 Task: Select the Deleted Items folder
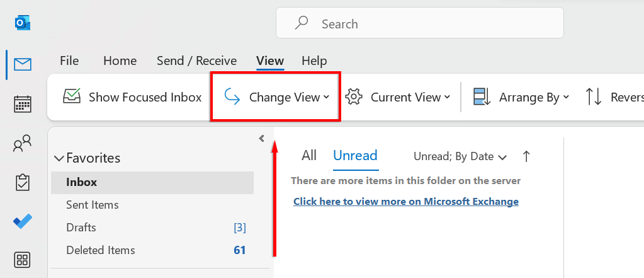(x=101, y=250)
